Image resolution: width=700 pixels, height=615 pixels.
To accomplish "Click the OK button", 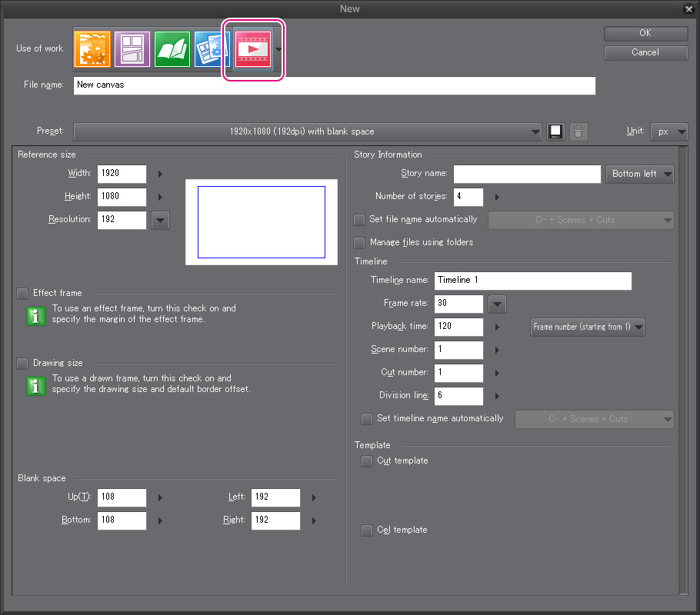I will coord(645,33).
